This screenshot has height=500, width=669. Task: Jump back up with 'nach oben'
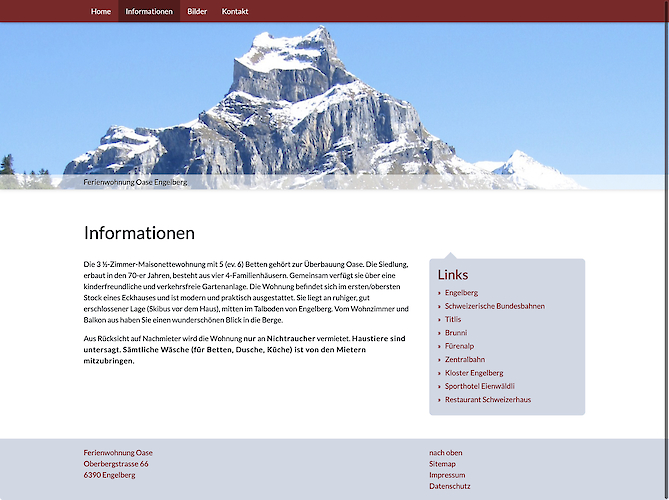pyautogui.click(x=446, y=453)
